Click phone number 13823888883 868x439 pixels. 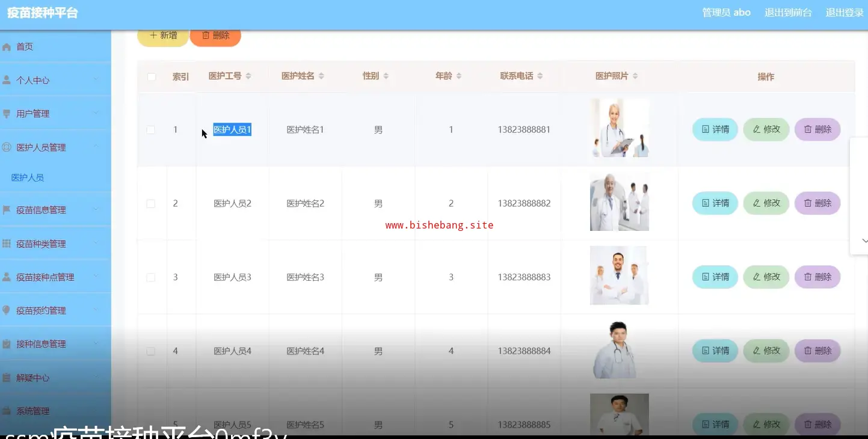524,277
